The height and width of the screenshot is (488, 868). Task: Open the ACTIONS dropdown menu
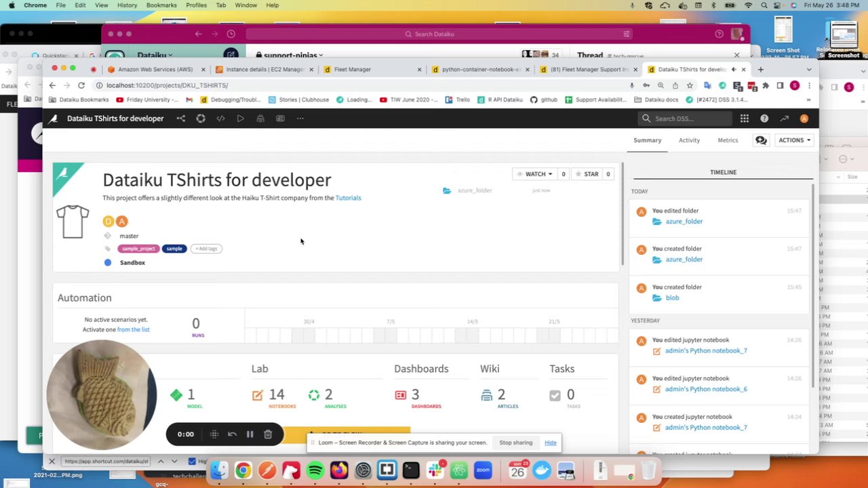794,140
